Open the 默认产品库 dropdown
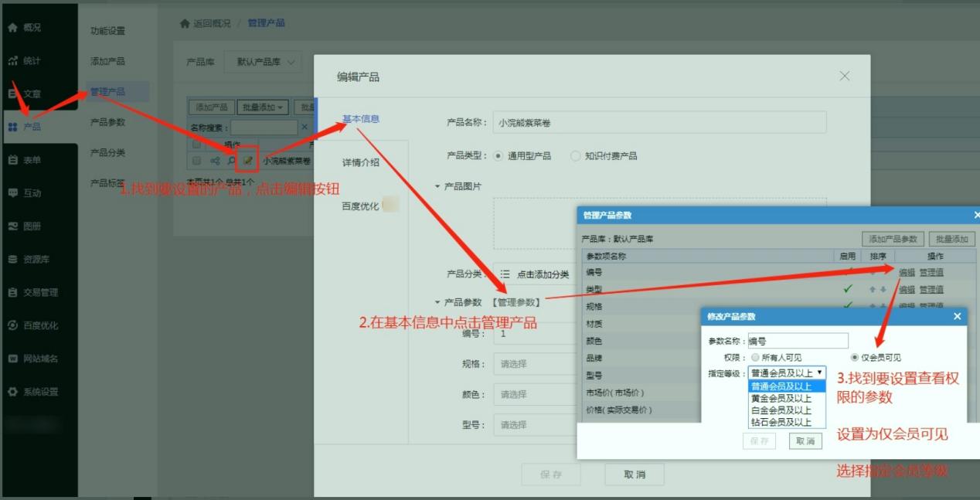Viewport: 980px width, 500px height. 264,62
